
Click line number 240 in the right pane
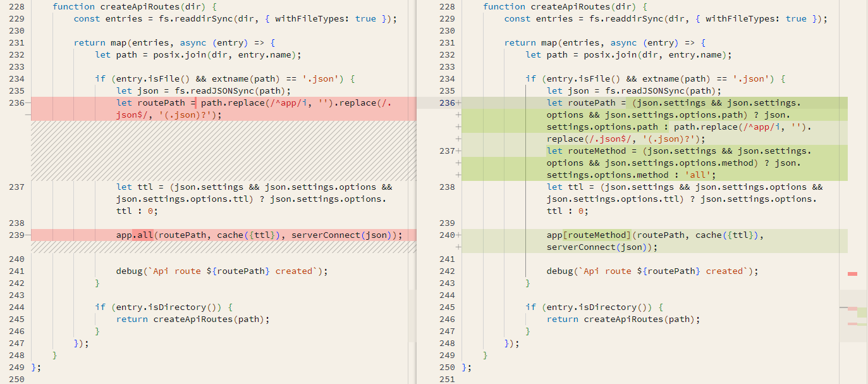click(x=446, y=235)
